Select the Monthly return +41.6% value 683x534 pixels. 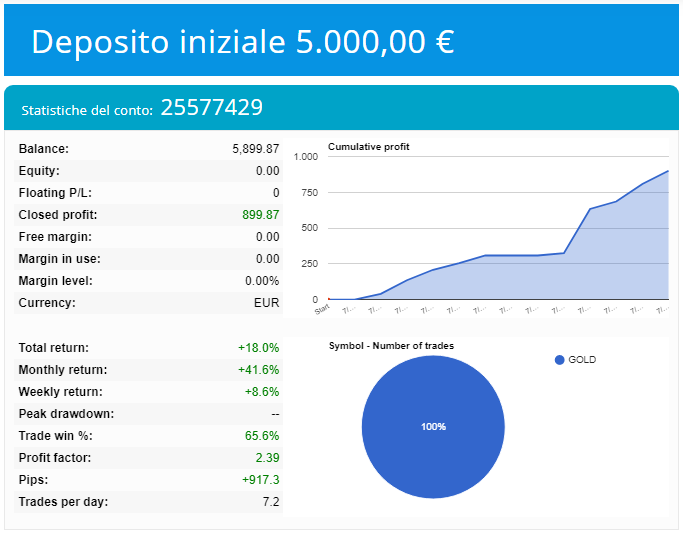click(258, 370)
